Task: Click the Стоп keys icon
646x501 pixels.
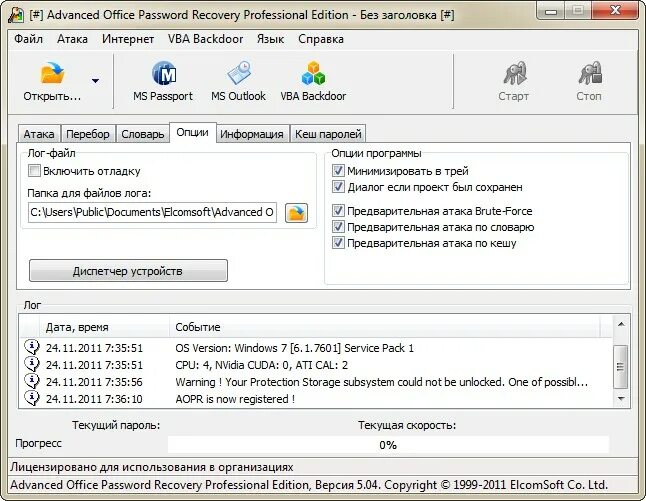Action: point(590,73)
